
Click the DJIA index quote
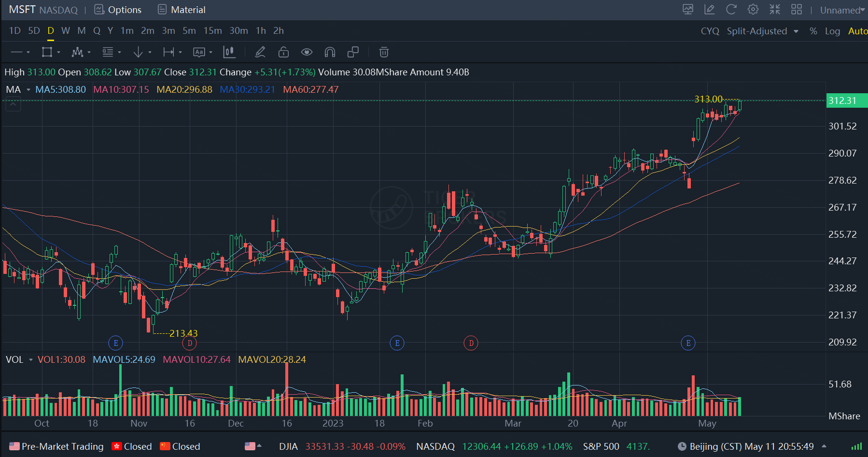click(x=342, y=446)
